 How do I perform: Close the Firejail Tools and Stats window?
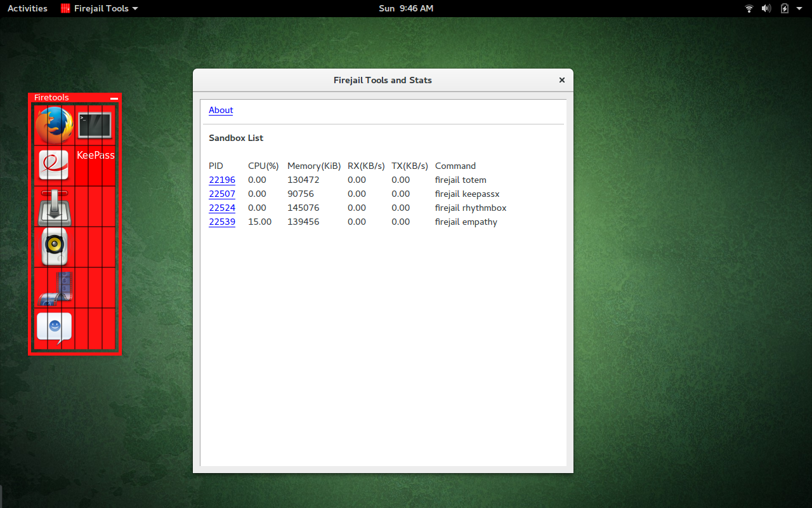(561, 80)
